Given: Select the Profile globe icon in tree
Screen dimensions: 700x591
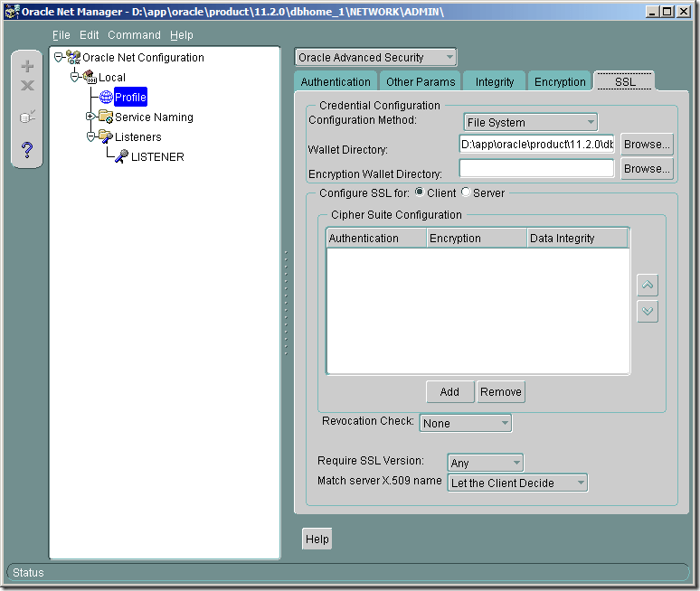Looking at the screenshot, I should (x=106, y=98).
